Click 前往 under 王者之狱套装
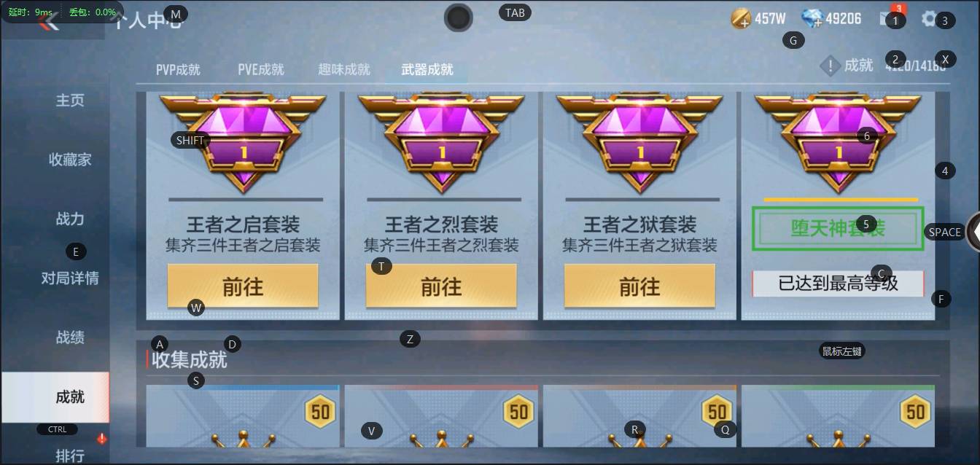980x465 pixels. click(x=639, y=286)
